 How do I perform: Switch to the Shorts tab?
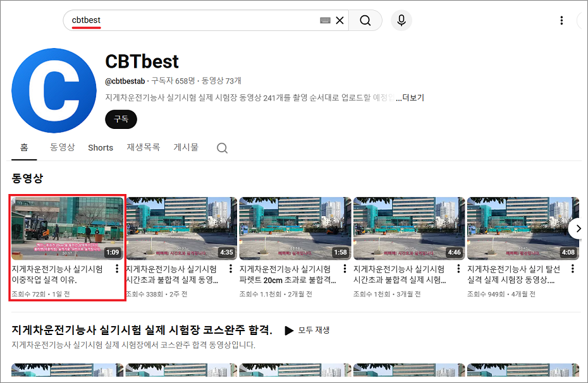coord(101,148)
